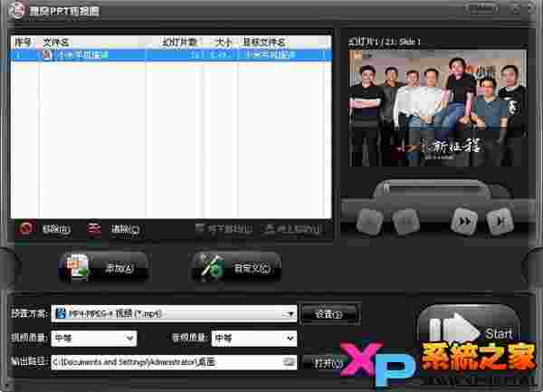Click the slide preview thumbnail image

click(x=438, y=108)
